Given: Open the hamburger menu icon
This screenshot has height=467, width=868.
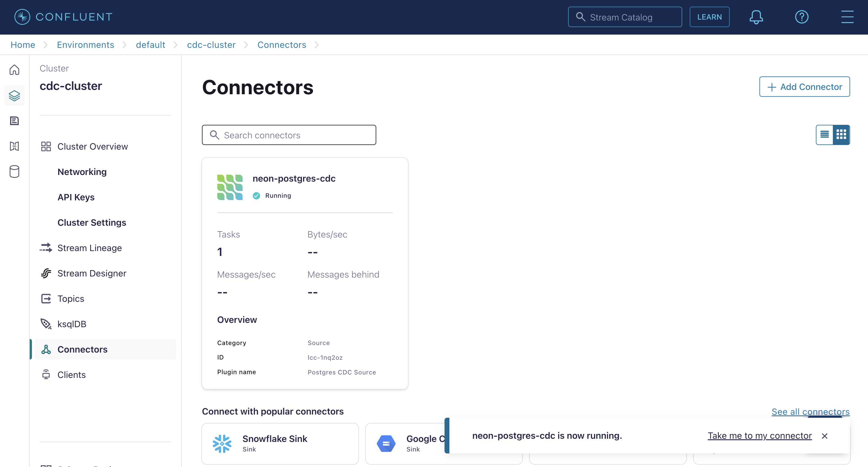Looking at the screenshot, I should tap(847, 17).
